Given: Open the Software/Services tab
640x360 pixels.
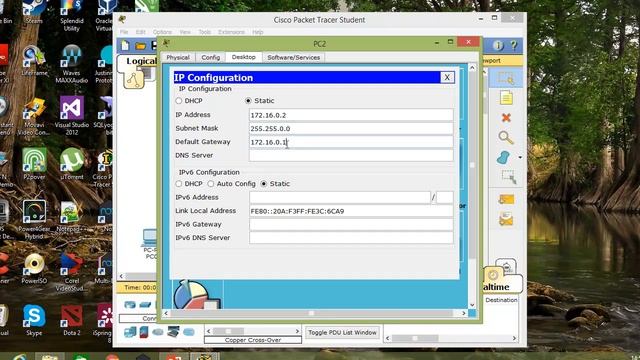Looking at the screenshot, I should [293, 58].
